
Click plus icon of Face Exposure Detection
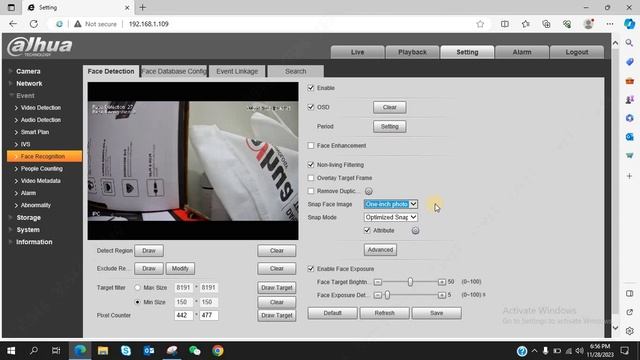click(x=442, y=295)
